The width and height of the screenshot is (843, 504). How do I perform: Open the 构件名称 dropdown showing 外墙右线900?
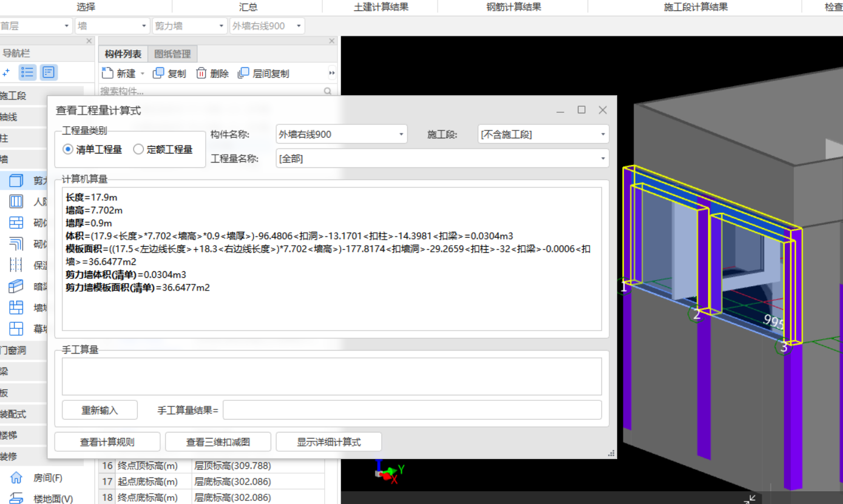click(x=342, y=134)
